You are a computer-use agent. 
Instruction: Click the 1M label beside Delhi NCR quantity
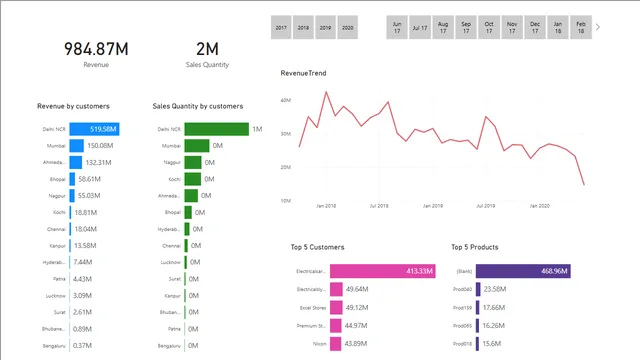click(x=257, y=129)
